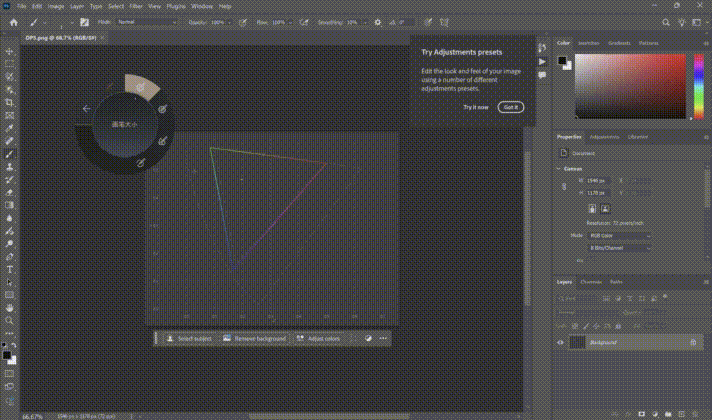Screen dimensions: 712x420
Task: Select the Eyedropper tool
Action: (x=9, y=128)
